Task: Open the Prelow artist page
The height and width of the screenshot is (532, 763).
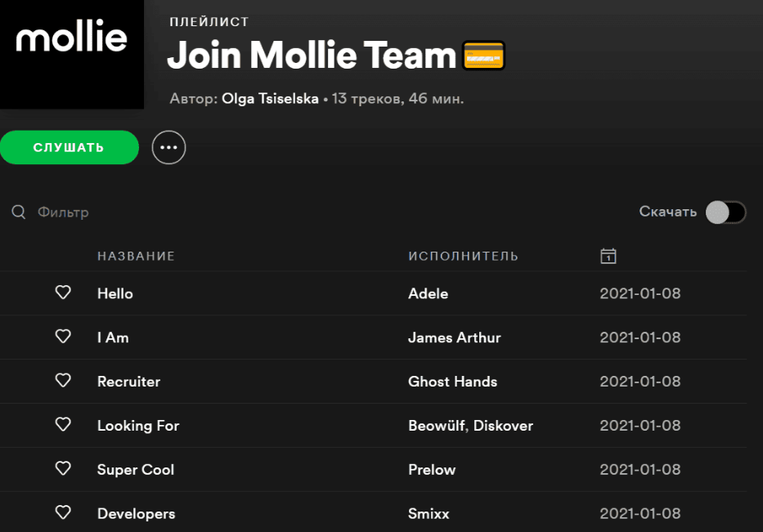Action: point(432,470)
